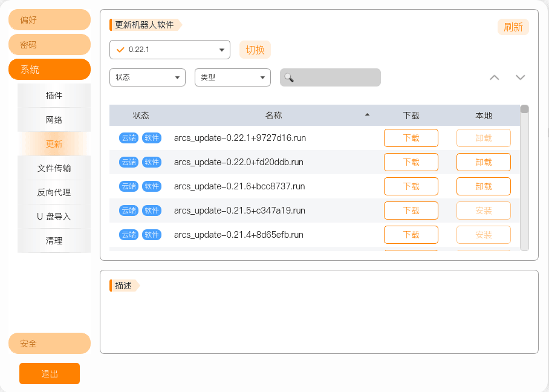Uninstall arcs_update-0.22.0 with 卸载 button
Screen dimensions: 549x392
pyautogui.click(x=484, y=162)
